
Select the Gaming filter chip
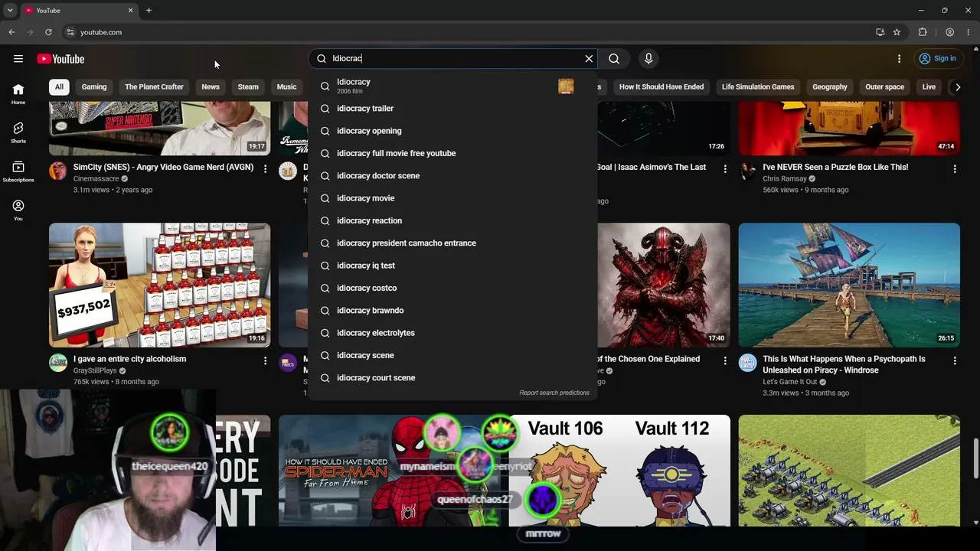tap(94, 87)
